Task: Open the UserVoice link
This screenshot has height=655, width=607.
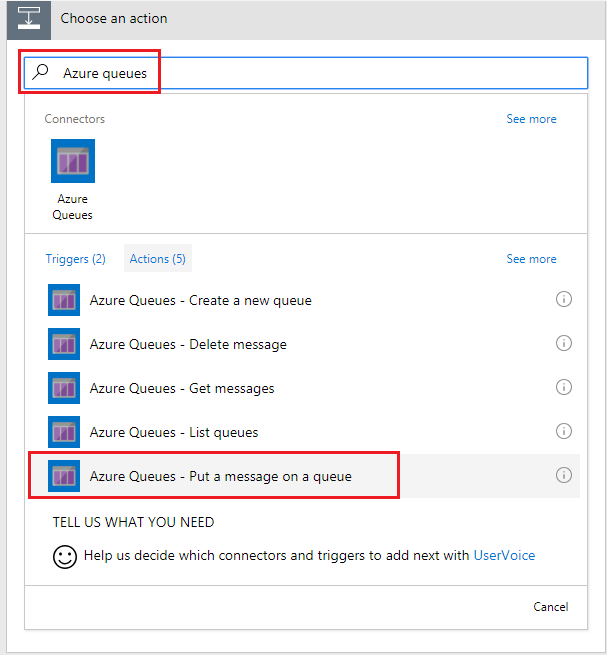Action: point(504,555)
